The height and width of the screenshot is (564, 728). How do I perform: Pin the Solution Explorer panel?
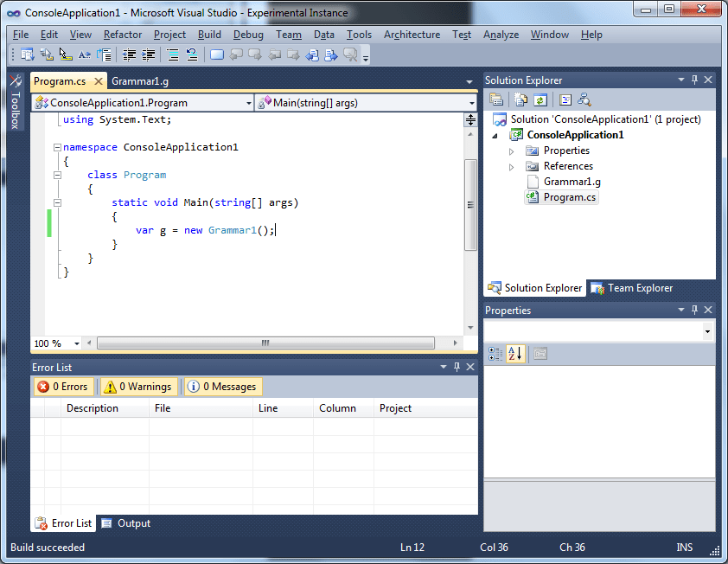[694, 80]
